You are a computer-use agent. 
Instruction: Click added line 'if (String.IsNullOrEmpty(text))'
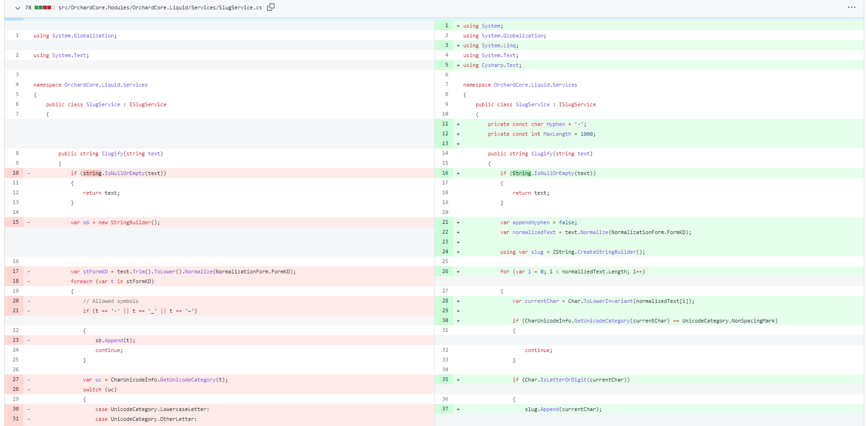[x=548, y=173]
